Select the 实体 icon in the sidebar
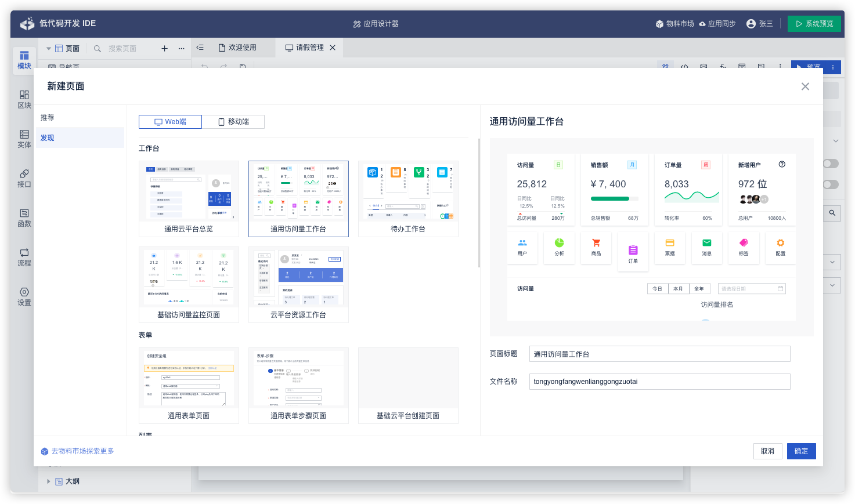 point(24,139)
